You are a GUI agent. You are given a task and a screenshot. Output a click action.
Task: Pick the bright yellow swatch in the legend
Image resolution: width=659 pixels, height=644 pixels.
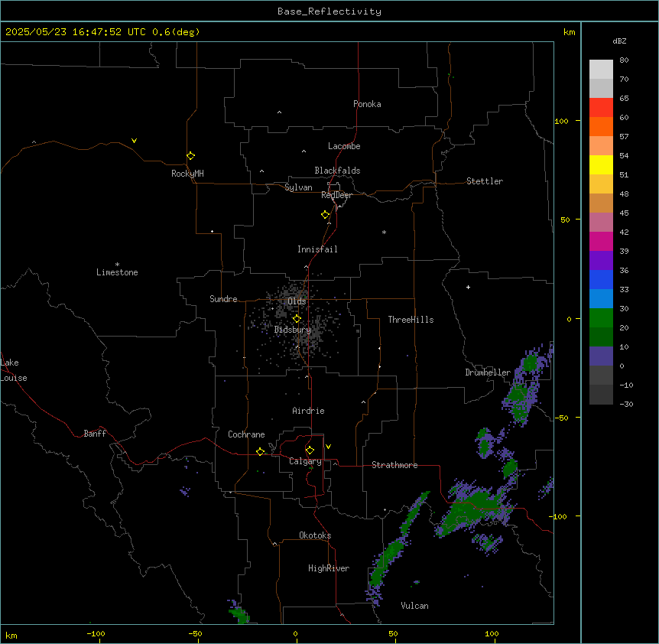pos(601,164)
